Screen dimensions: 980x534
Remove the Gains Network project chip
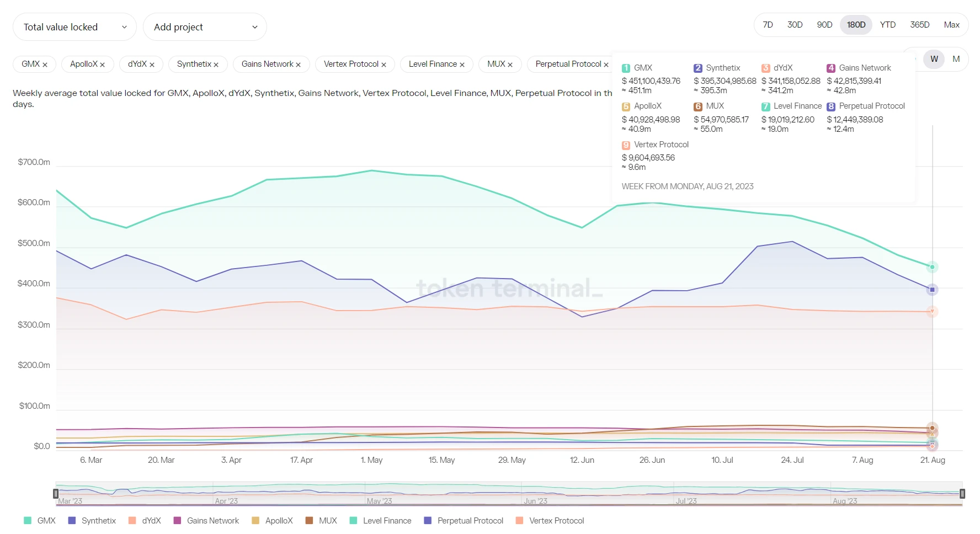[x=298, y=65]
